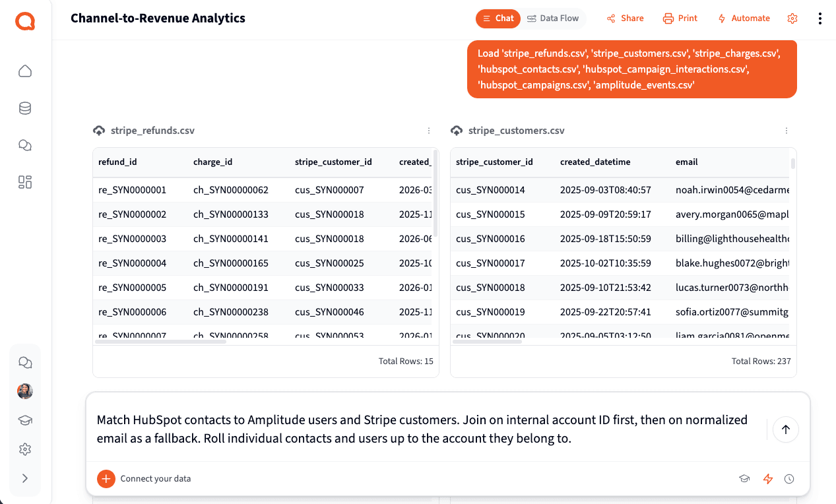836x504 pixels.
Task: Click the refund_id column header
Action: (117, 162)
